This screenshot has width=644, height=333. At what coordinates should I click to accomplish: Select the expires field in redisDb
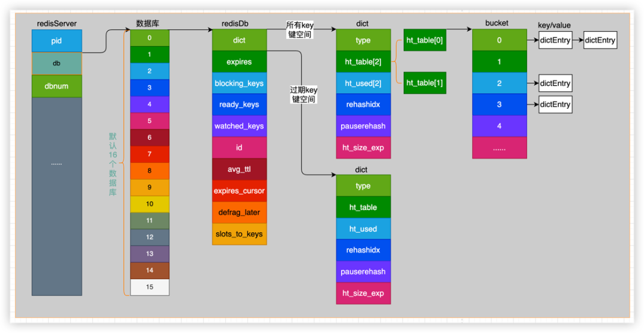[x=239, y=61]
